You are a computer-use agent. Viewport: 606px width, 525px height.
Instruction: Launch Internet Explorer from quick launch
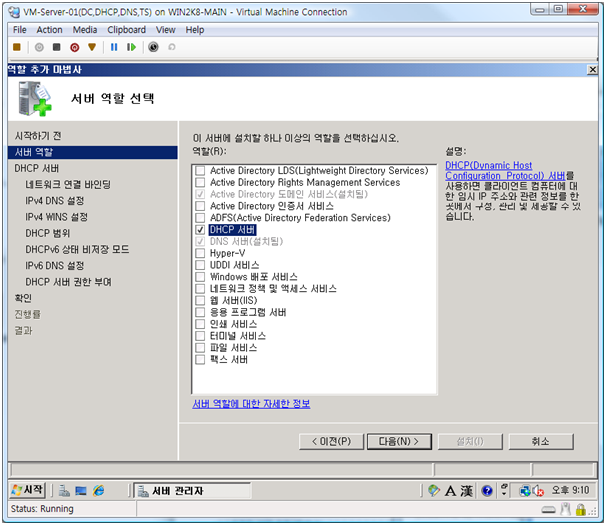coord(99,491)
